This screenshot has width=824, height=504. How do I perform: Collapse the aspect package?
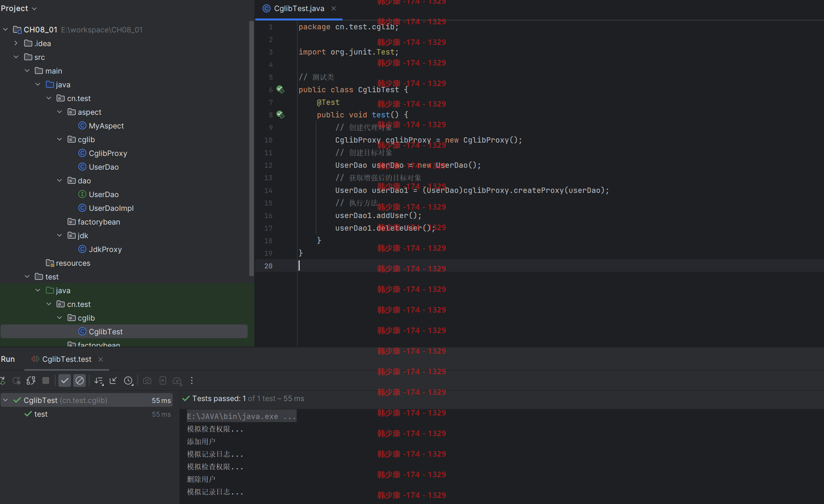(59, 112)
